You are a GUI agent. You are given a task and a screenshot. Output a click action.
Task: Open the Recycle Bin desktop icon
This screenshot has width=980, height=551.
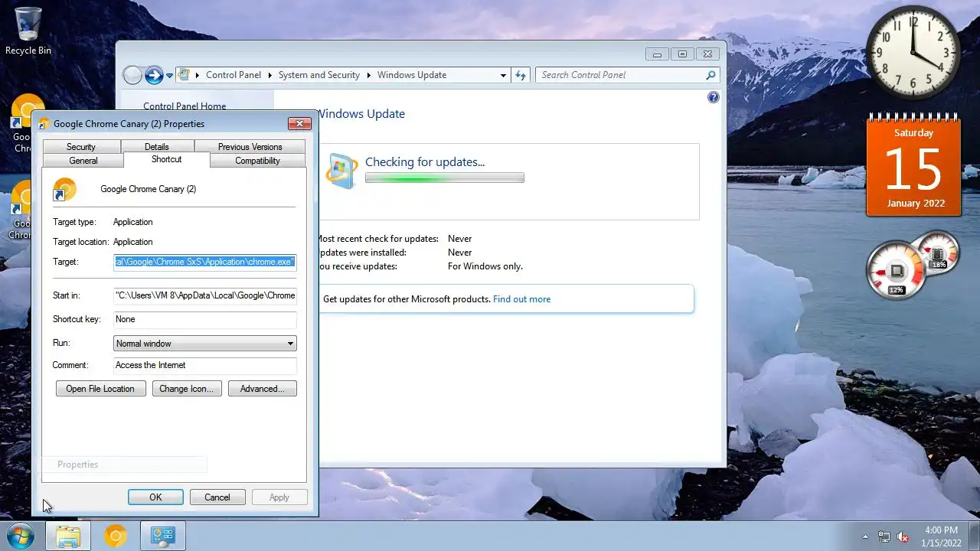point(28,31)
